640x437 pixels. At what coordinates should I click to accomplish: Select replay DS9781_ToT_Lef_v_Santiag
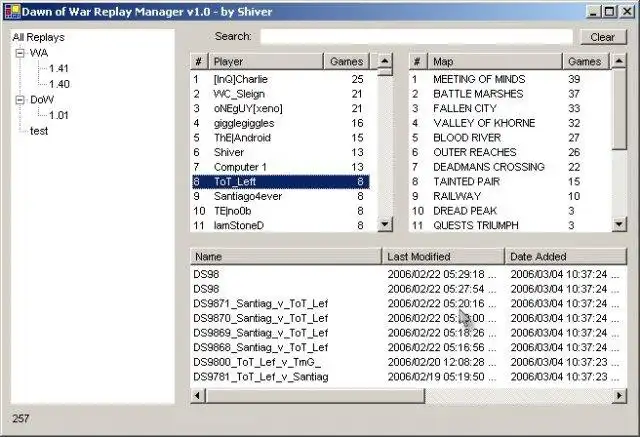409,377
